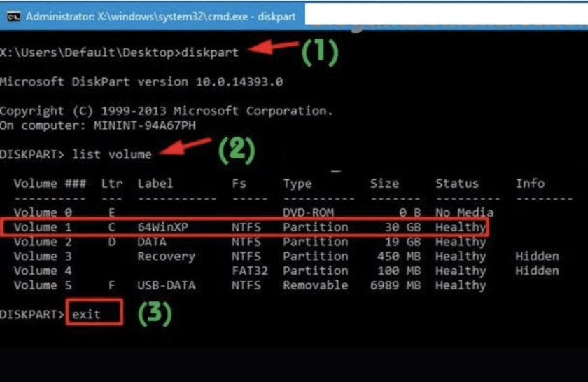
Task: Click the 'Status' column header
Action: click(x=457, y=184)
